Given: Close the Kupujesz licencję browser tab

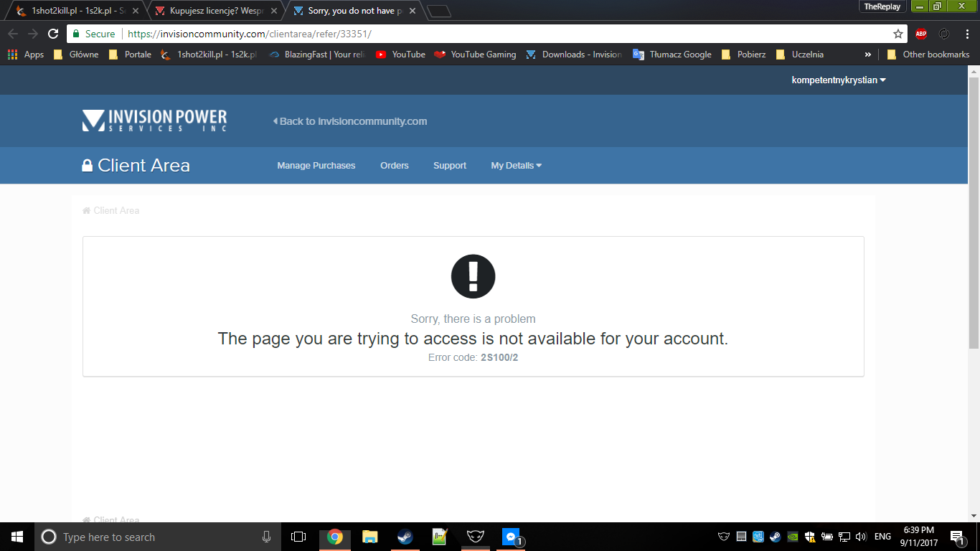Looking at the screenshot, I should pos(273,11).
